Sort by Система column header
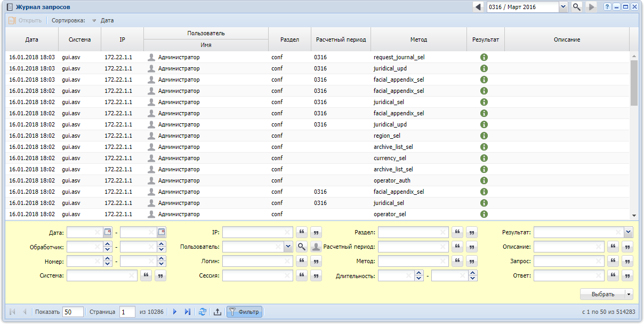Screen dimensions: 644x324 pos(80,39)
